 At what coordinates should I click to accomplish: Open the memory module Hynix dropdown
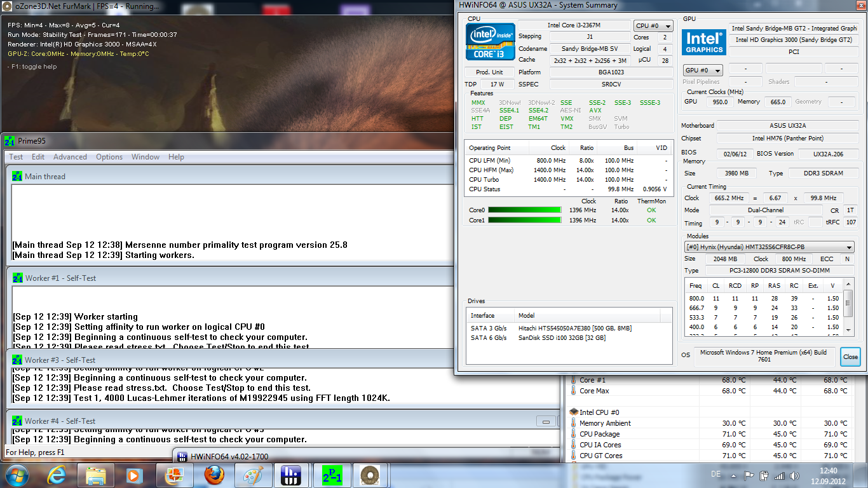pyautogui.click(x=770, y=247)
